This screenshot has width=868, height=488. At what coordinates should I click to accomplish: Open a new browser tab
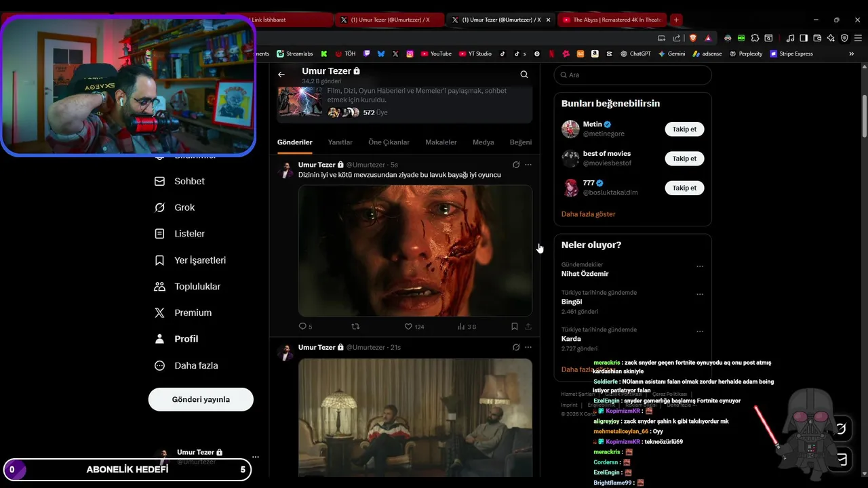[676, 20]
